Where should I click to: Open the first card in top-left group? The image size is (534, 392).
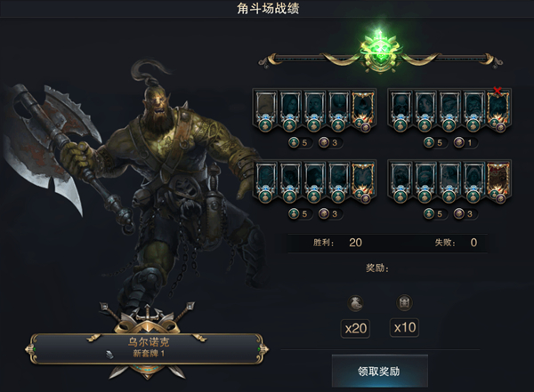[x=265, y=110]
